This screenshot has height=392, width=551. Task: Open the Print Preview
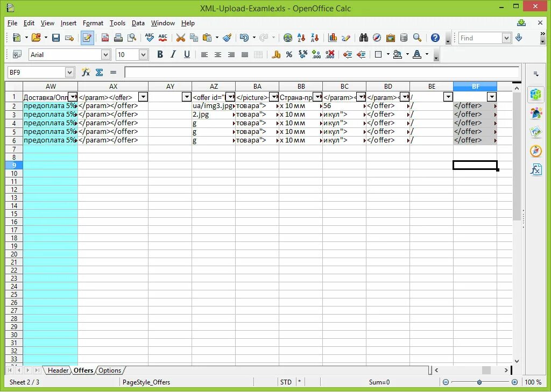(x=132, y=38)
